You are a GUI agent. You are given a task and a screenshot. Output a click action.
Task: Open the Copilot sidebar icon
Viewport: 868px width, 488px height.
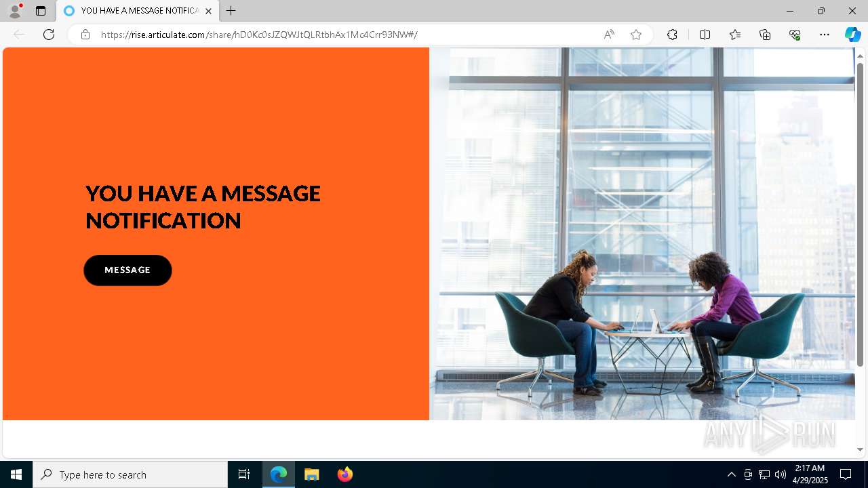click(852, 35)
